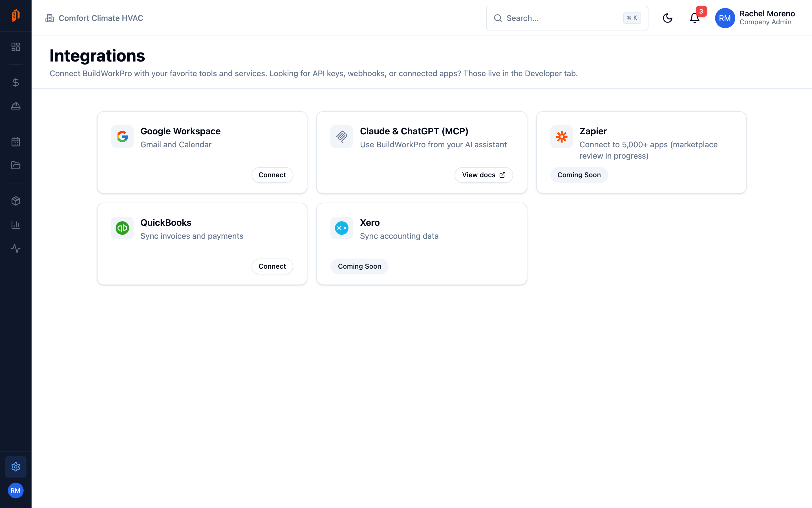Click the QuickBooks green logo icon
The image size is (812, 508).
click(122, 228)
